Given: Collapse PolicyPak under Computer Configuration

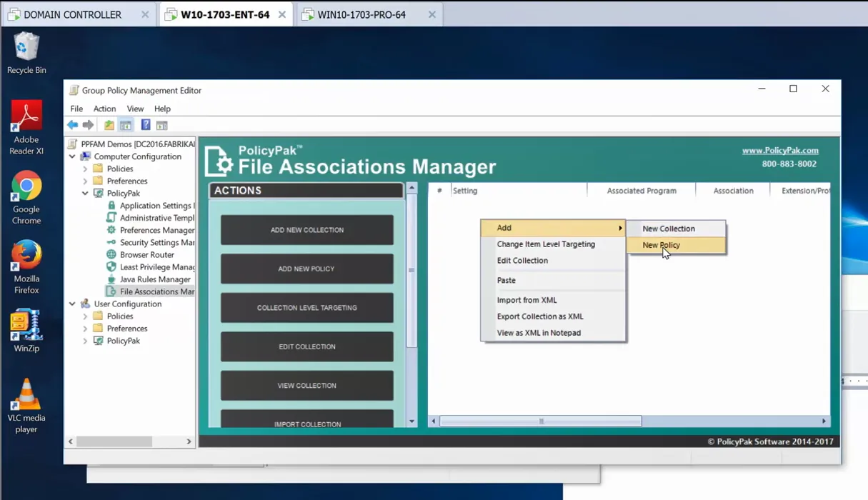Looking at the screenshot, I should [x=86, y=194].
